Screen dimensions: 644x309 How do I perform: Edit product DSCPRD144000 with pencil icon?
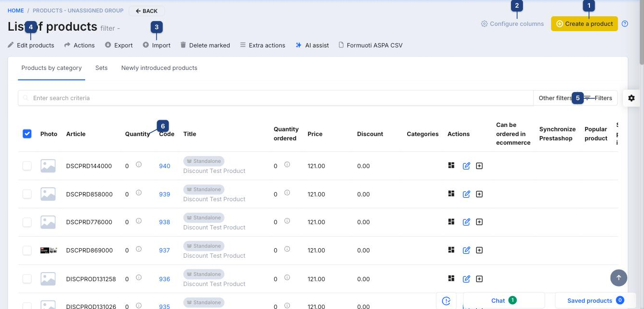(466, 166)
